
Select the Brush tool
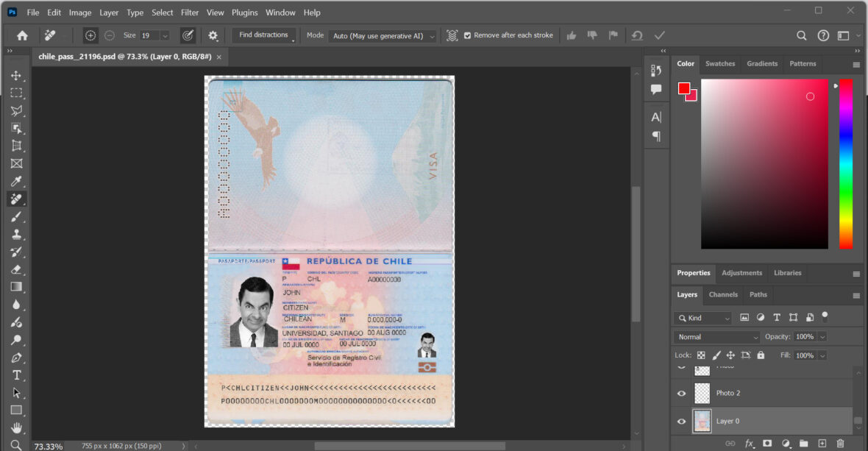coord(16,217)
